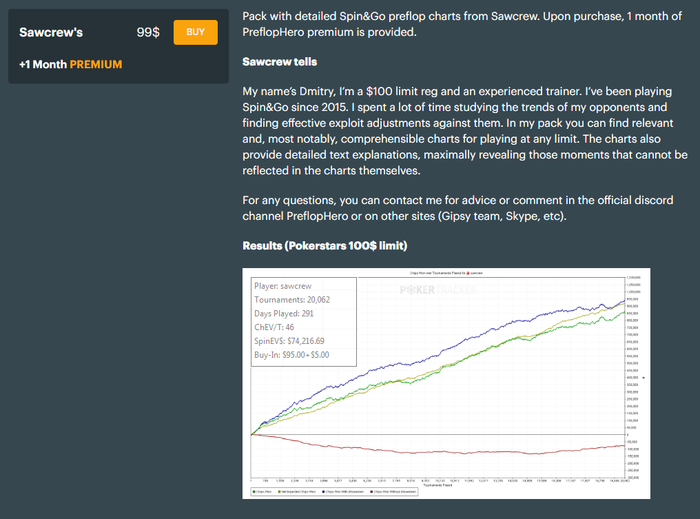
Task: Click the Sawcrew's pack title
Action: pos(51,32)
